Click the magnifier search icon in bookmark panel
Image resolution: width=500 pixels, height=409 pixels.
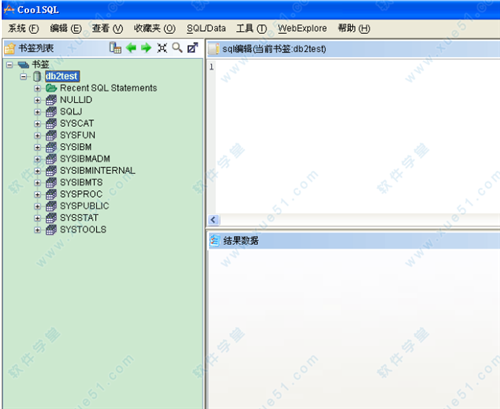pyautogui.click(x=177, y=48)
